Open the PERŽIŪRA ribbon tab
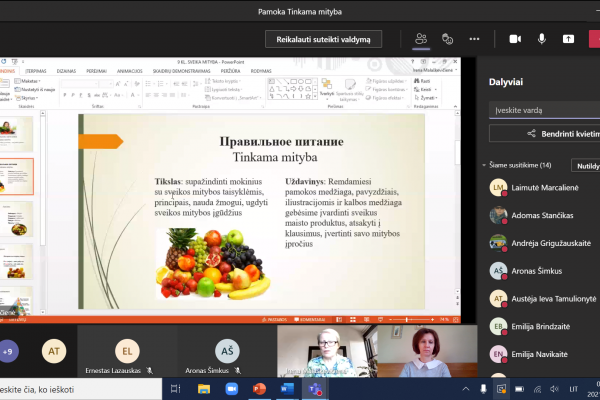Viewport: 600px width, 400px height. pos(230,71)
